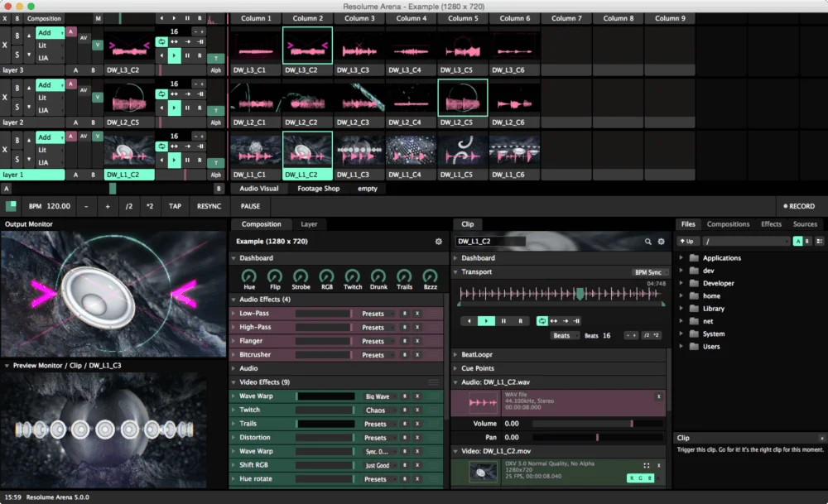The height and width of the screenshot is (504, 828).
Task: Open clip search with the magnifier icon
Action: (647, 241)
